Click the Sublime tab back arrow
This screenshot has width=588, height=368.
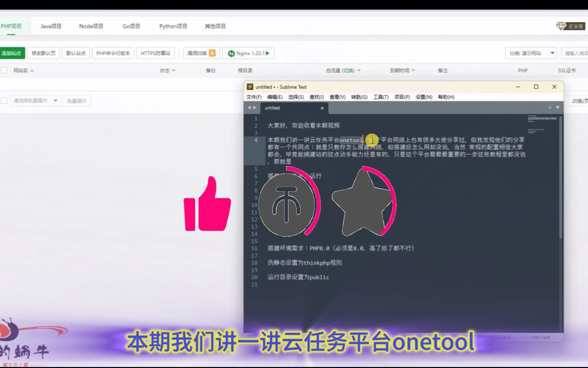coord(249,108)
